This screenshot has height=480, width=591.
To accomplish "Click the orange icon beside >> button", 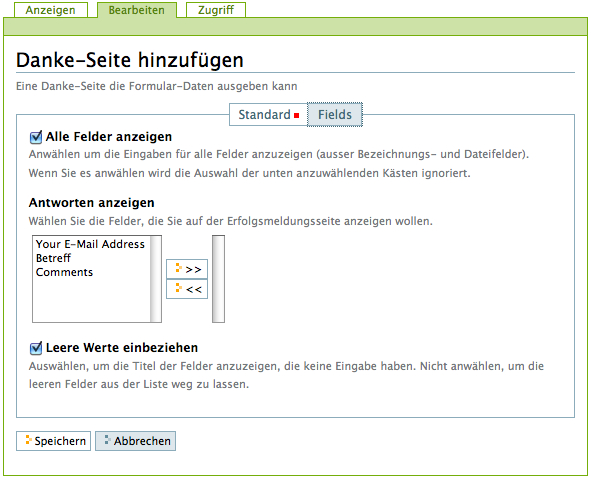I will (x=179, y=268).
